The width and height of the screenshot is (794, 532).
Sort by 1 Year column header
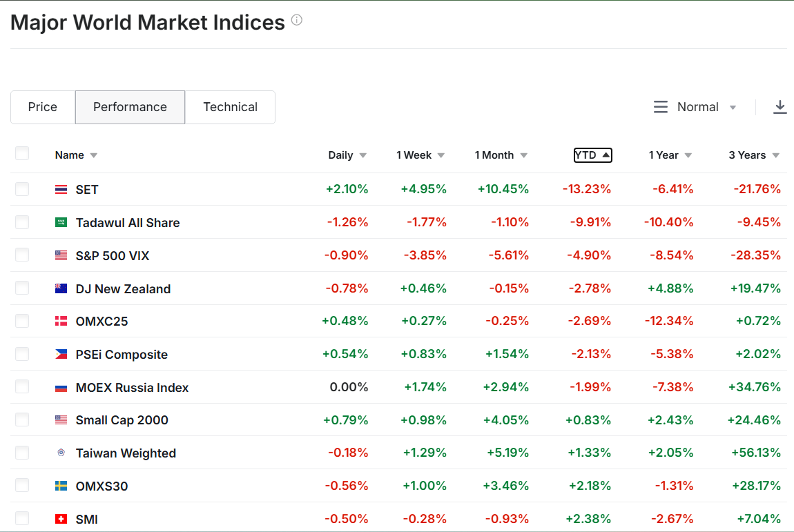(670, 155)
